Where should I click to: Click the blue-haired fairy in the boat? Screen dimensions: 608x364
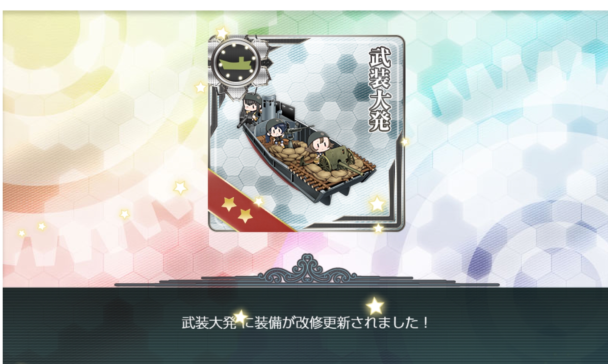[274, 132]
